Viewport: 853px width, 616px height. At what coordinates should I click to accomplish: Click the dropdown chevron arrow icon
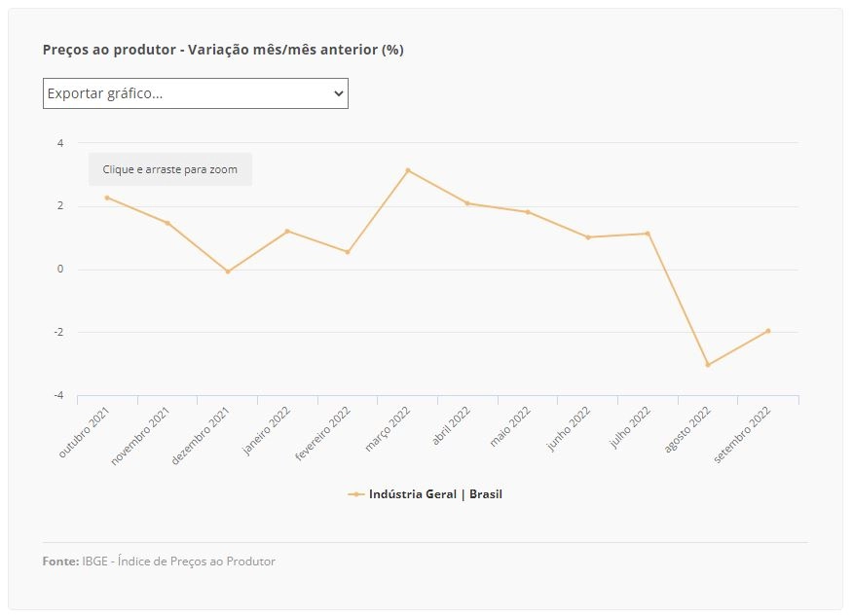338,93
